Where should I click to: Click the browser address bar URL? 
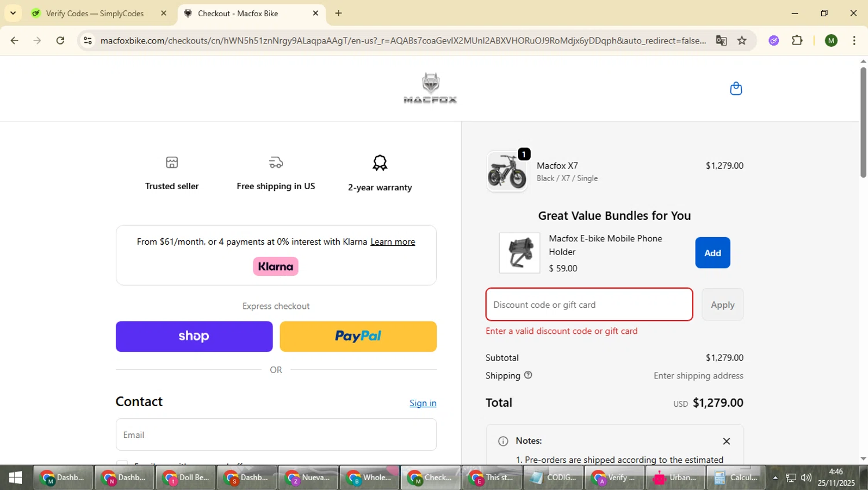click(x=403, y=40)
